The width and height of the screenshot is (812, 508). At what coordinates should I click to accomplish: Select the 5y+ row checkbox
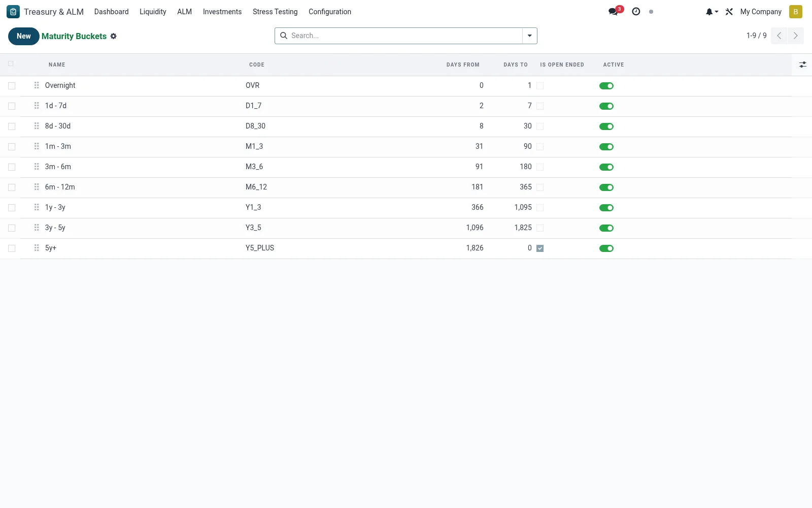point(12,248)
